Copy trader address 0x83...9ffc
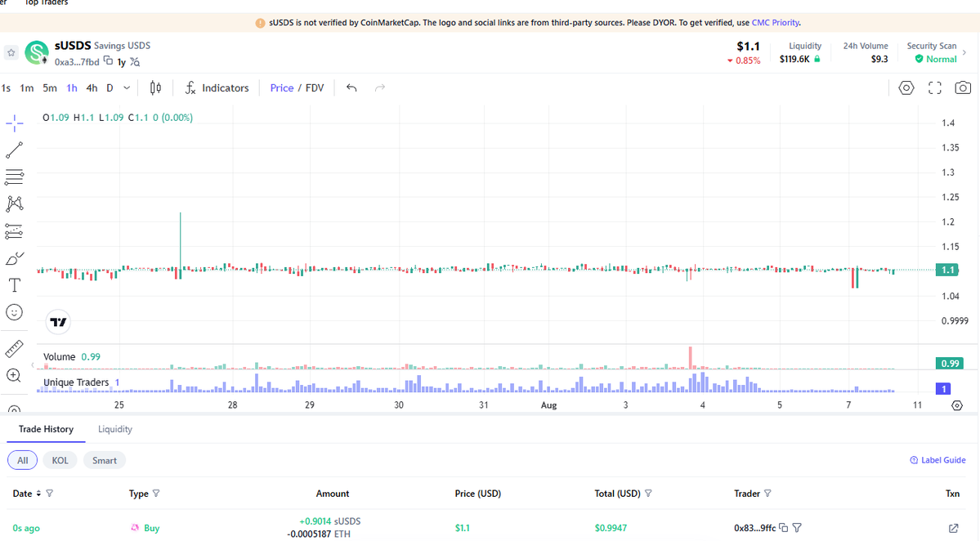 (783, 528)
